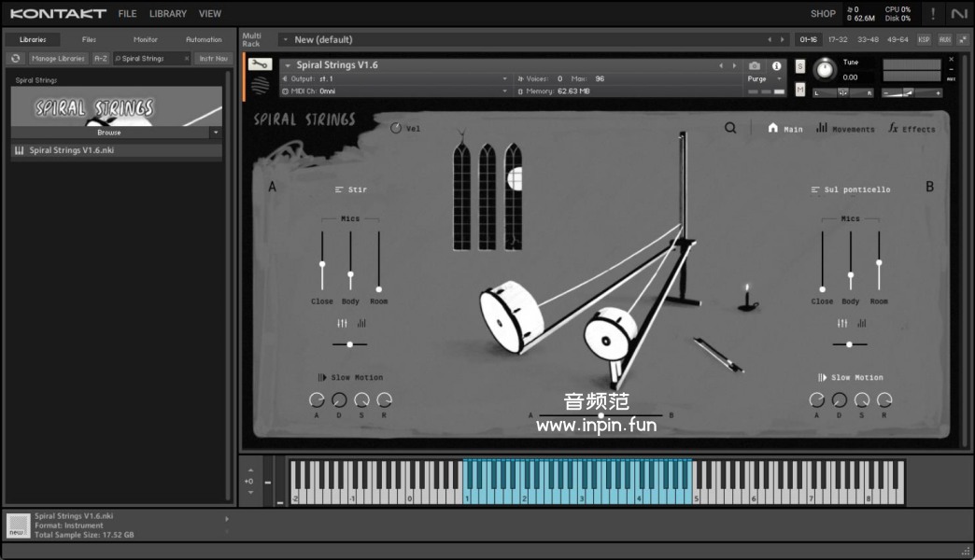
Task: Go to the Main page
Action: click(784, 128)
